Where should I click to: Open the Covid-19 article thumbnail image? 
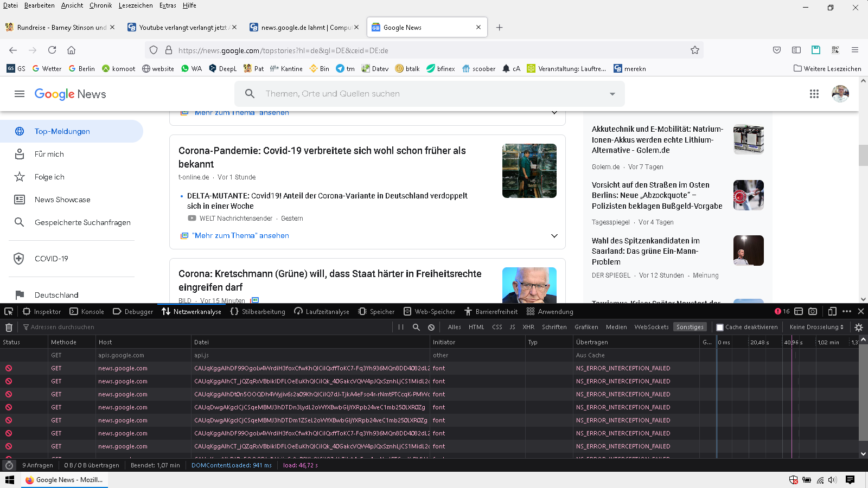(x=529, y=171)
